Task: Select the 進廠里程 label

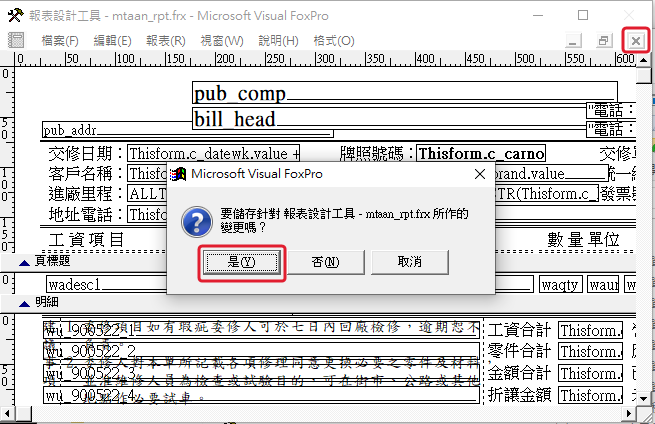Action: tap(86, 193)
